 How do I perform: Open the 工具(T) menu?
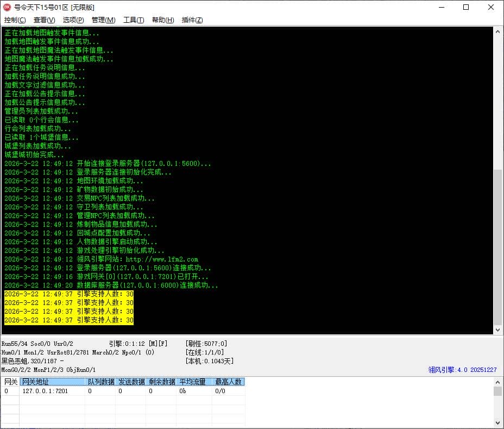coord(134,20)
